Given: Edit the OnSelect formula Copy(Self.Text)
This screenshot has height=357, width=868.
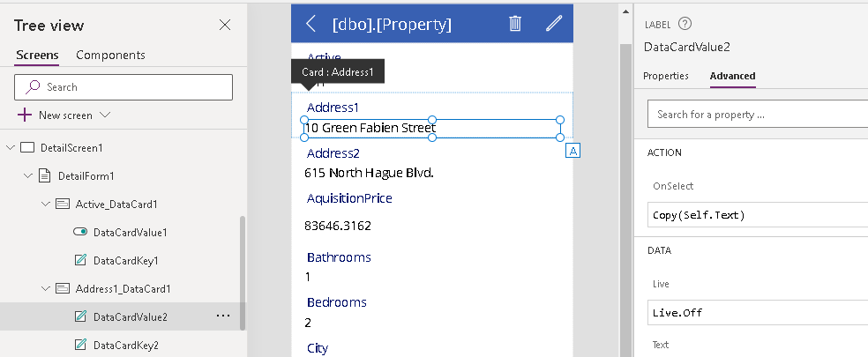Looking at the screenshot, I should 758,215.
